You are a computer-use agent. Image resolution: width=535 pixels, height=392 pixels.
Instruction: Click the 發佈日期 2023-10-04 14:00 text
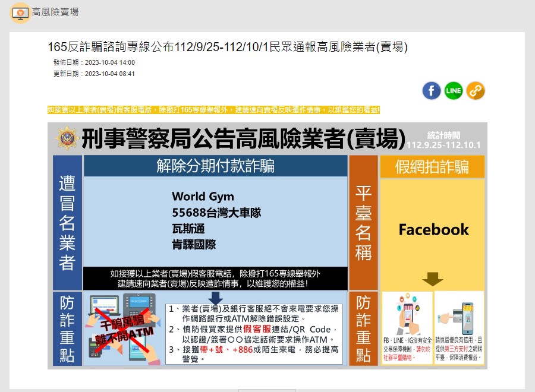94,62
